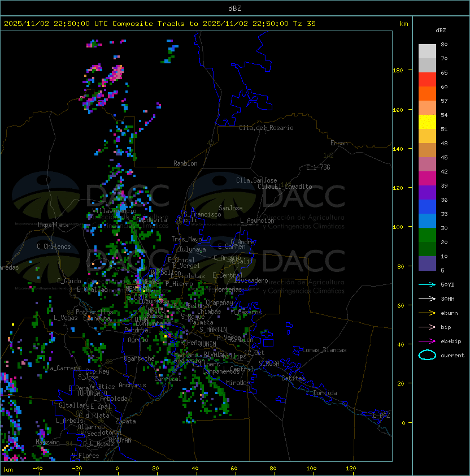Click the Clla.SanJose map label
The image size is (470, 476).
(256, 180)
